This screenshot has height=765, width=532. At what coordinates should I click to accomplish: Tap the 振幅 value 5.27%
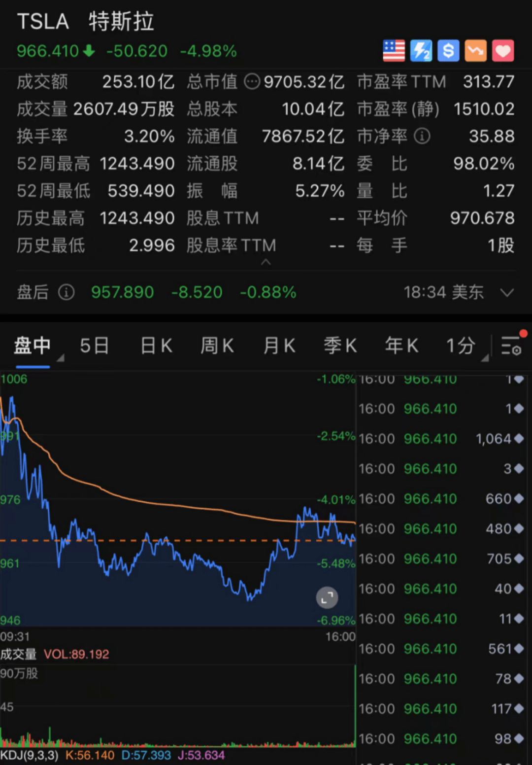[320, 191]
